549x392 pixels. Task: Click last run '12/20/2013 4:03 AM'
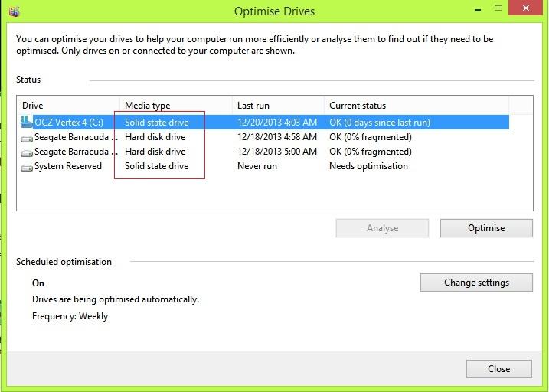[x=277, y=122]
